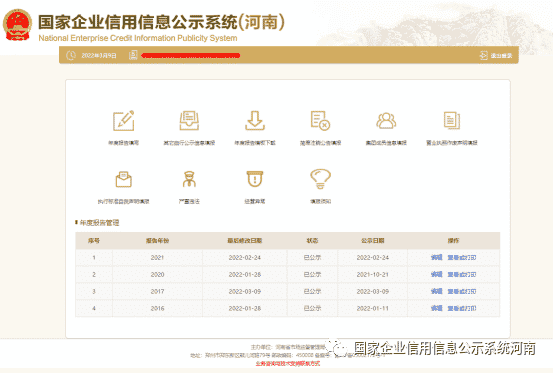Click the 国家企业信用信息公示系统(河南) title
553x373 pixels.
[x=161, y=22]
